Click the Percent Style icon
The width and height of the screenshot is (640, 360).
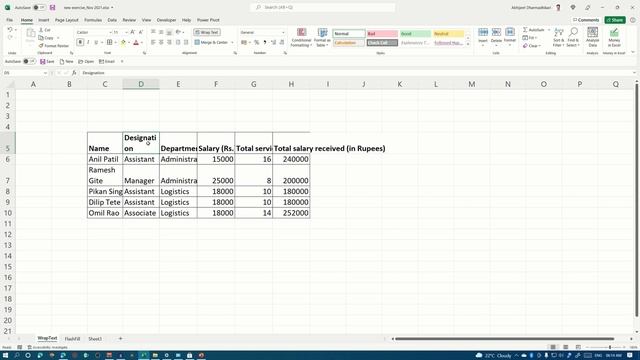[257, 42]
